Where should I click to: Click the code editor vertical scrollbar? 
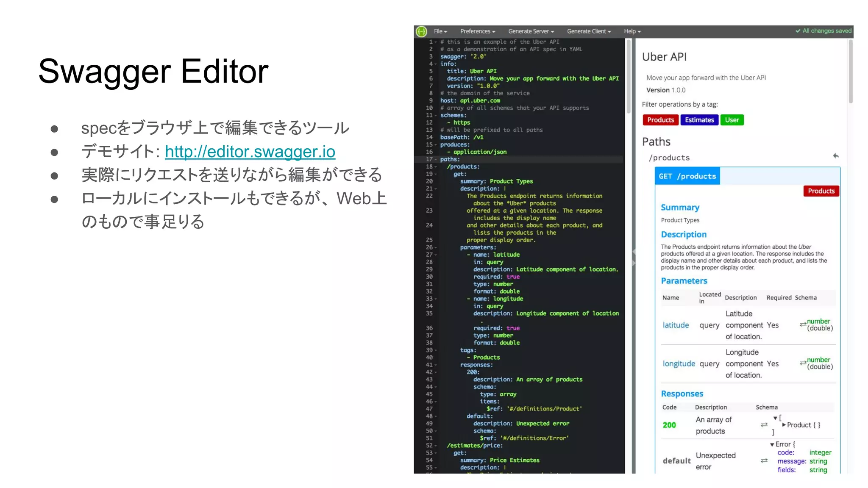coord(629,76)
